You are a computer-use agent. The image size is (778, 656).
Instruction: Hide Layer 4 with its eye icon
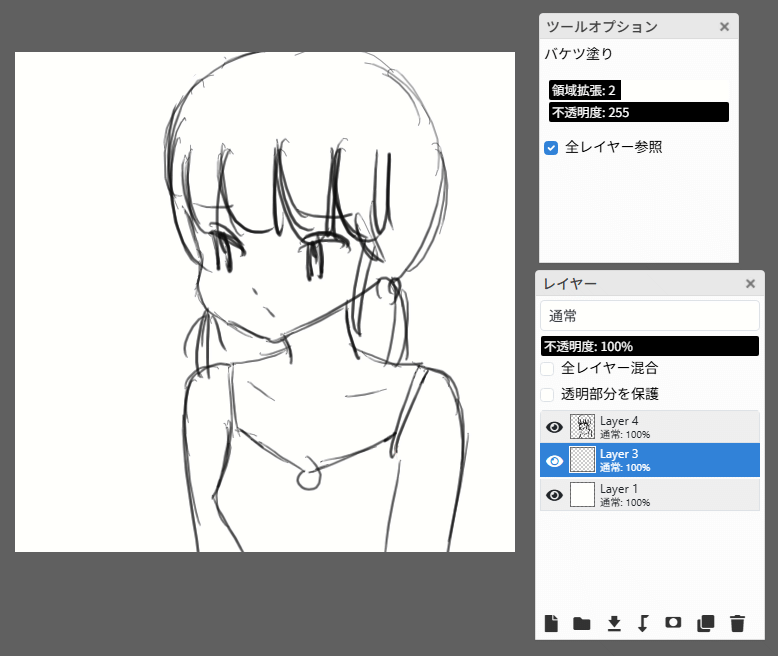pos(554,427)
